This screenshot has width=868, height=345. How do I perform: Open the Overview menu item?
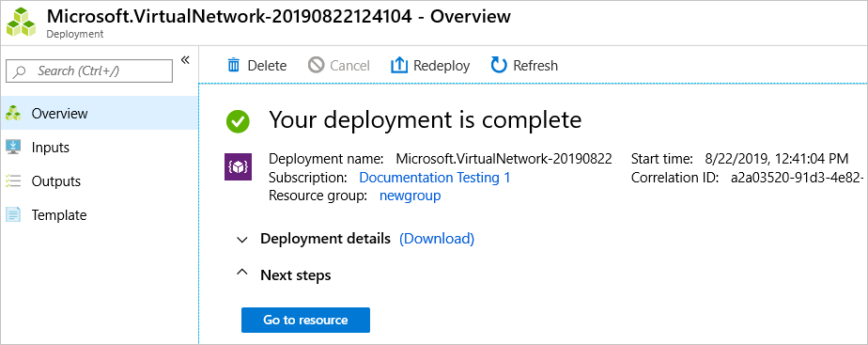(x=99, y=113)
